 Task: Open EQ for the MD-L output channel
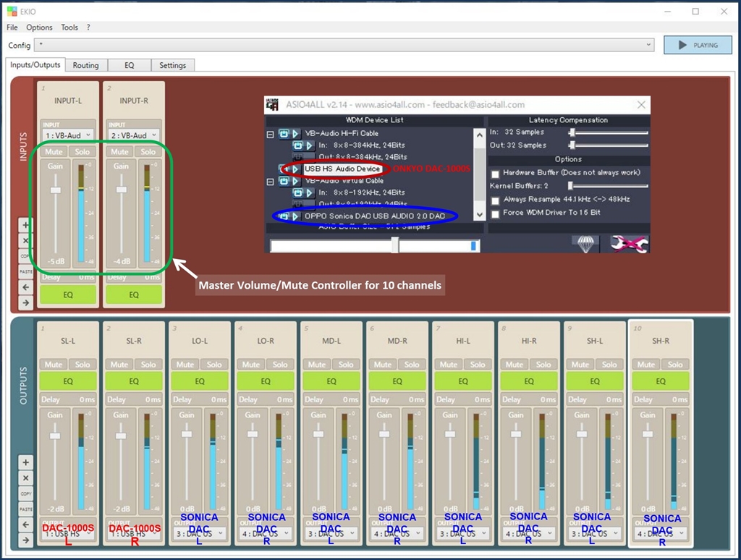pyautogui.click(x=331, y=381)
